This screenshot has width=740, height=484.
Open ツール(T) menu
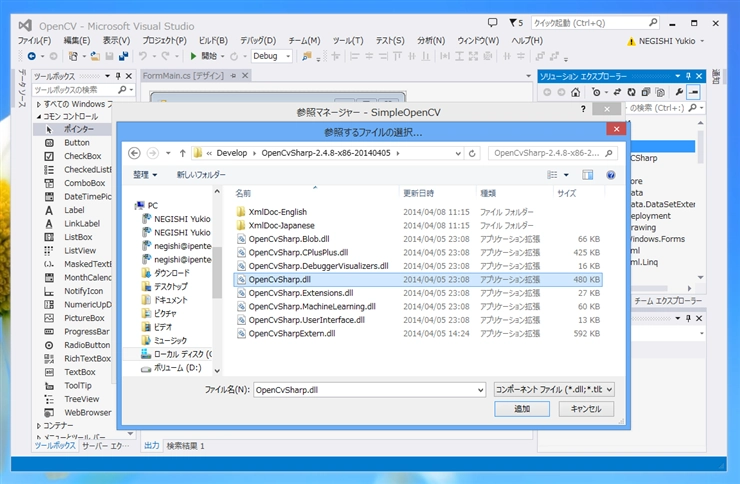348,41
